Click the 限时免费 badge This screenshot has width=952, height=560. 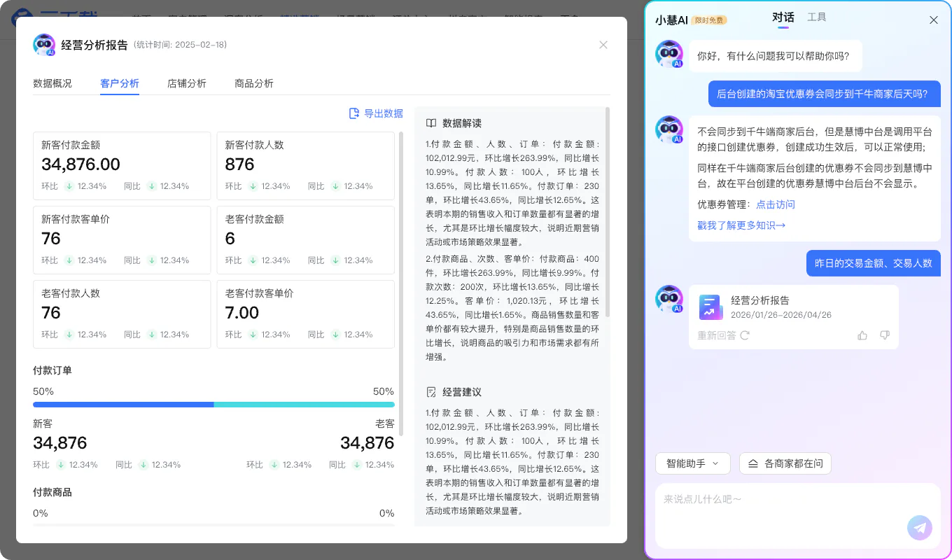(709, 20)
